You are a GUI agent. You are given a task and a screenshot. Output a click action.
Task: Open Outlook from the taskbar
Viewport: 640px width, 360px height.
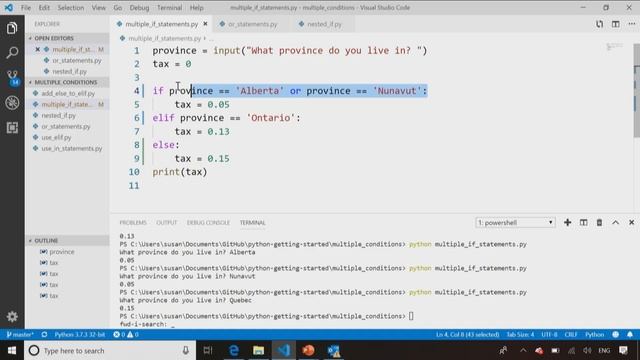click(x=333, y=351)
